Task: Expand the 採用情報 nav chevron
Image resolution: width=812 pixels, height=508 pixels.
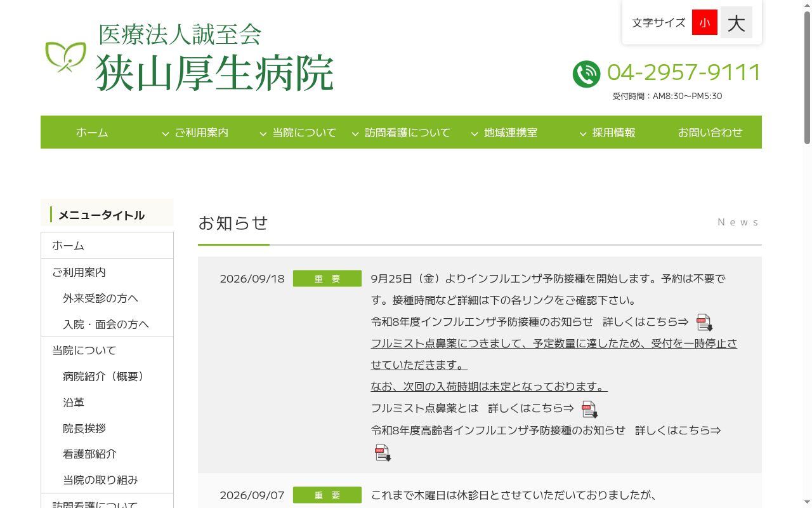Action: (583, 133)
